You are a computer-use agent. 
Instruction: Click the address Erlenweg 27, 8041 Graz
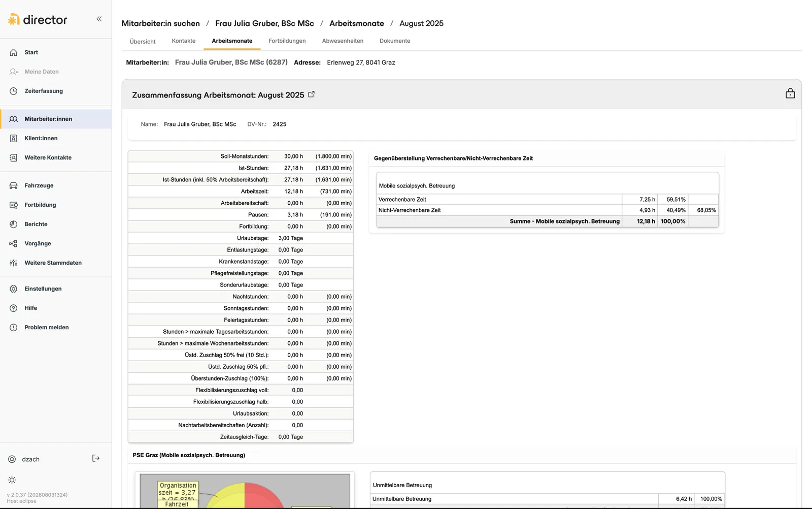pyautogui.click(x=361, y=62)
